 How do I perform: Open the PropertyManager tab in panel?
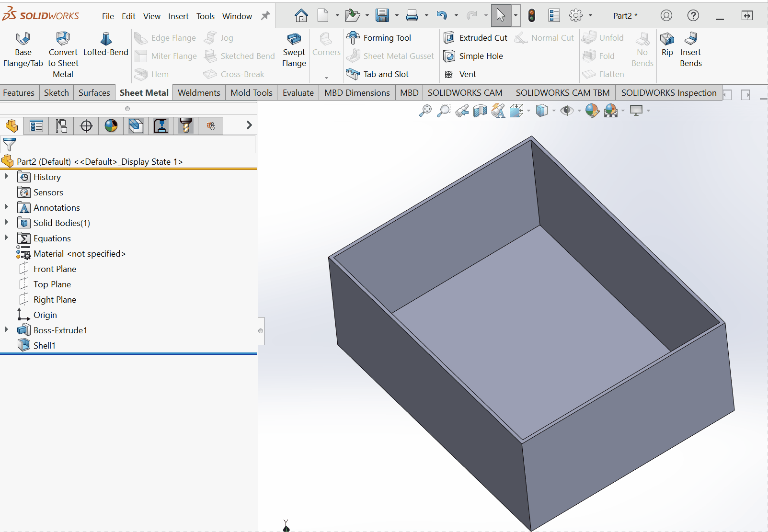pyautogui.click(x=36, y=126)
